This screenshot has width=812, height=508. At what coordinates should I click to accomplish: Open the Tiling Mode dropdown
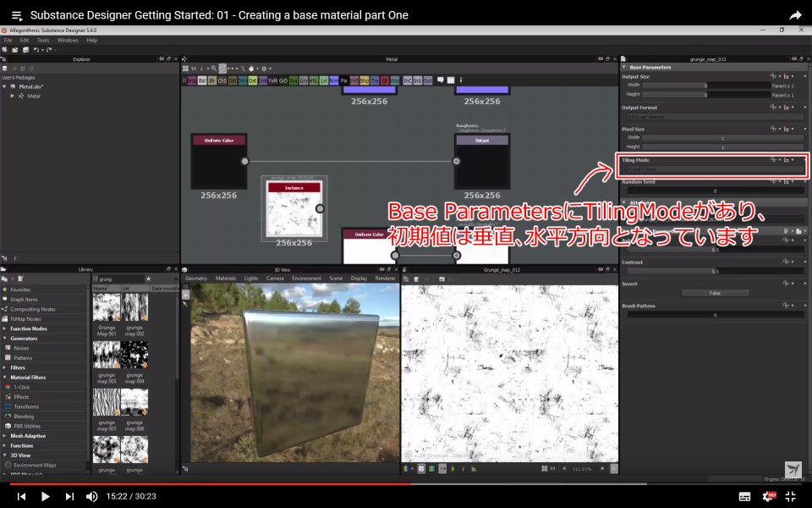[x=715, y=169]
